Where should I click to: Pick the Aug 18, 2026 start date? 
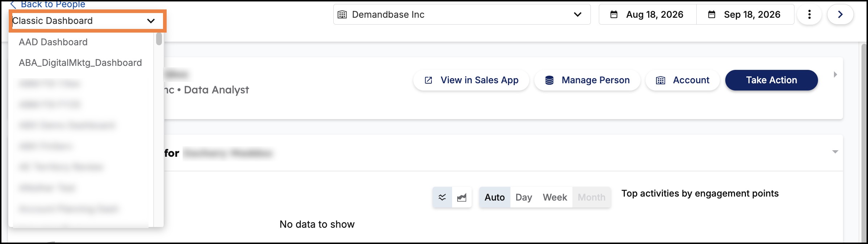(647, 14)
